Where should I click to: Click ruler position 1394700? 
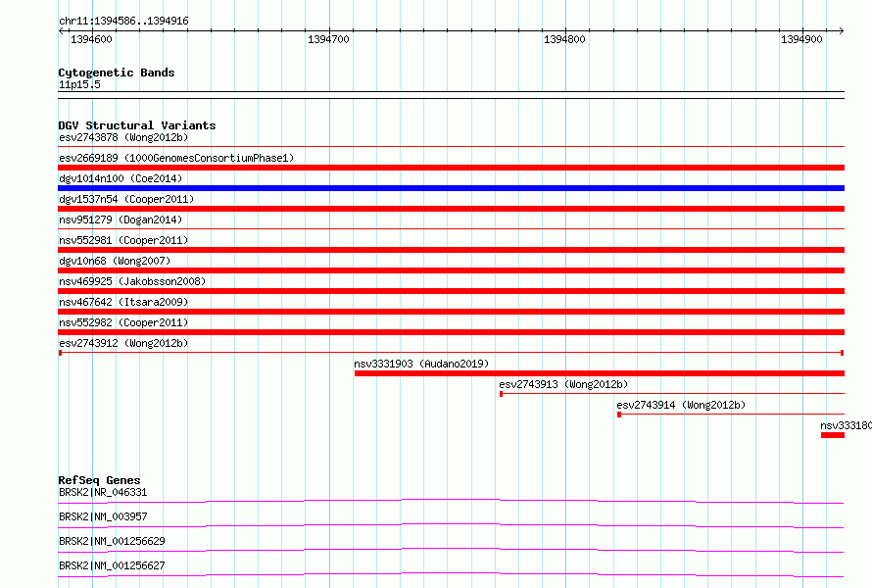pos(328,39)
